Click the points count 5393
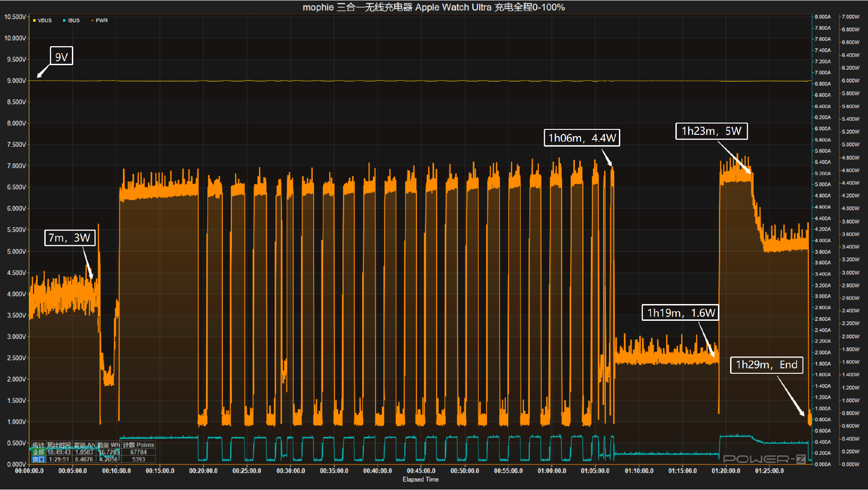The image size is (868, 490). (138, 459)
